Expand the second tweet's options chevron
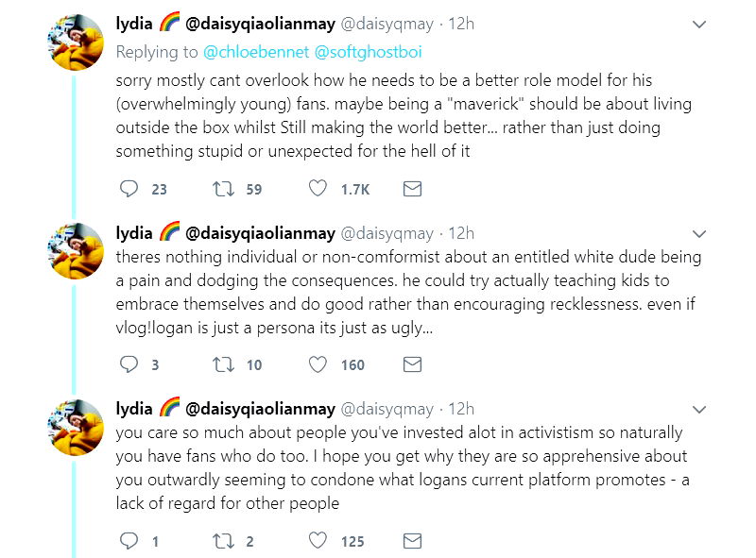 pos(699,233)
